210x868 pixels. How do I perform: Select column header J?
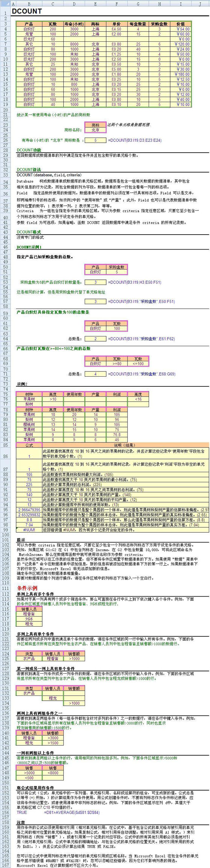point(200,4)
